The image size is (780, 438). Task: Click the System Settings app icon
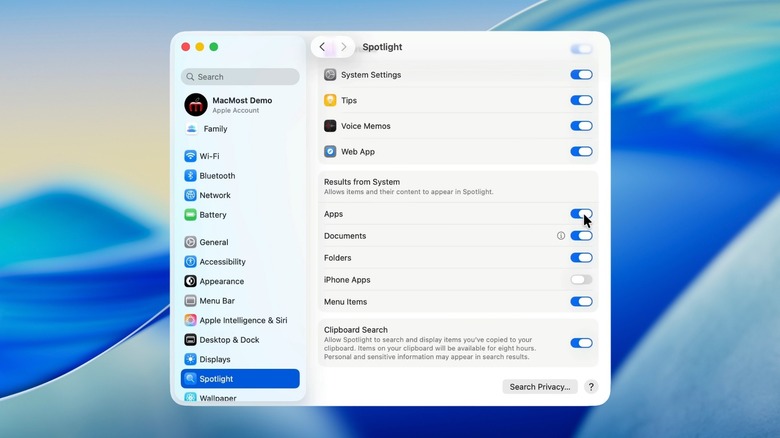point(330,75)
